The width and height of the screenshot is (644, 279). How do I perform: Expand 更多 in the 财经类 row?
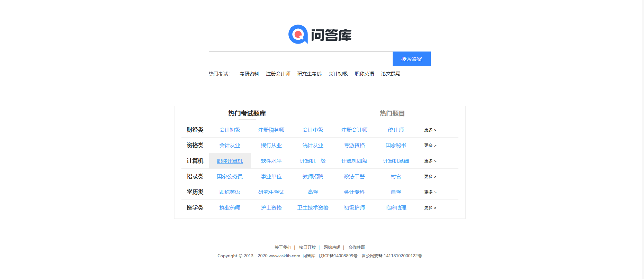pos(430,130)
